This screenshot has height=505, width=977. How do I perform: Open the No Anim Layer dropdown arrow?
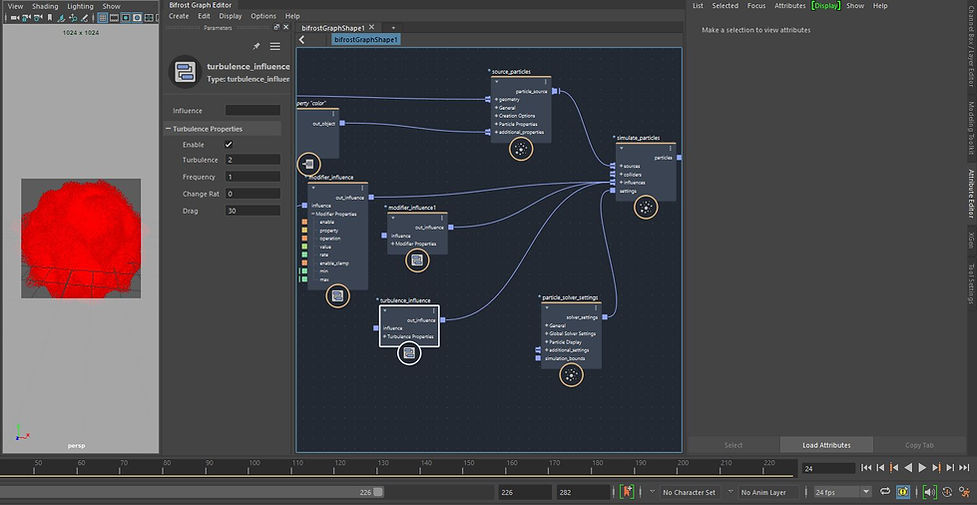[x=731, y=492]
